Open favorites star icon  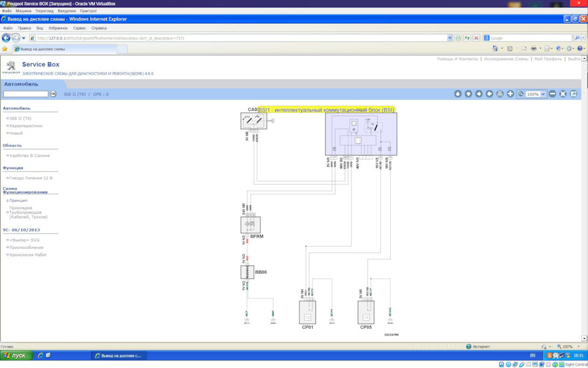coord(4,49)
